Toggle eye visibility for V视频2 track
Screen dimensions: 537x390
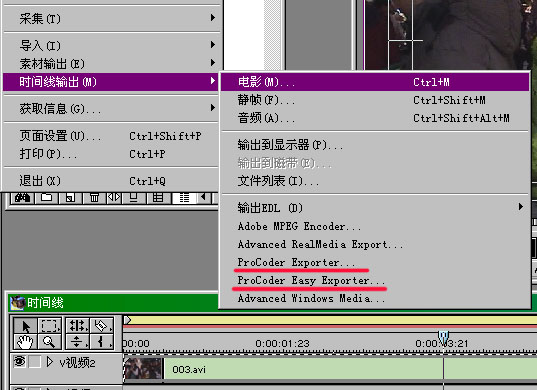(x=19, y=361)
